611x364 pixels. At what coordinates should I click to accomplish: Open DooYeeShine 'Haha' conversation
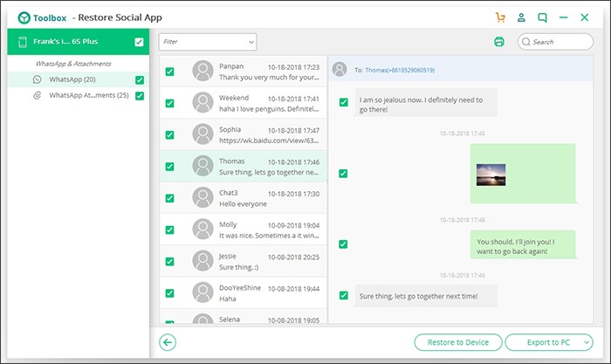point(228,299)
